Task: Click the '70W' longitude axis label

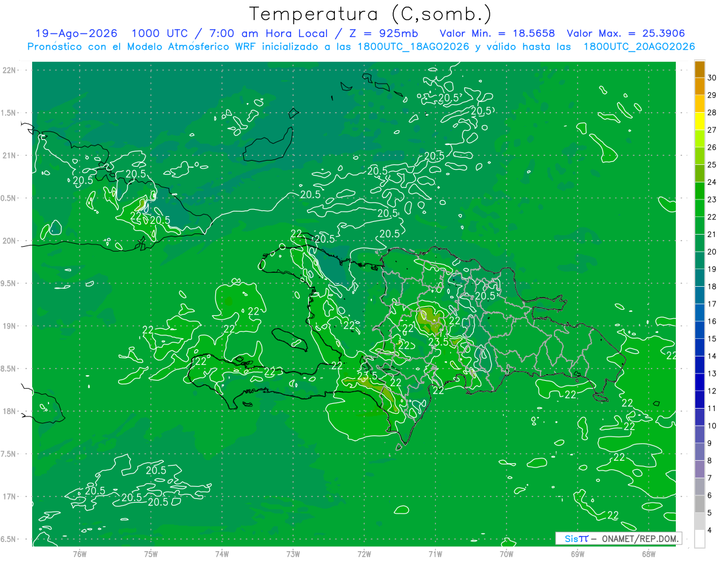Action: click(x=507, y=554)
